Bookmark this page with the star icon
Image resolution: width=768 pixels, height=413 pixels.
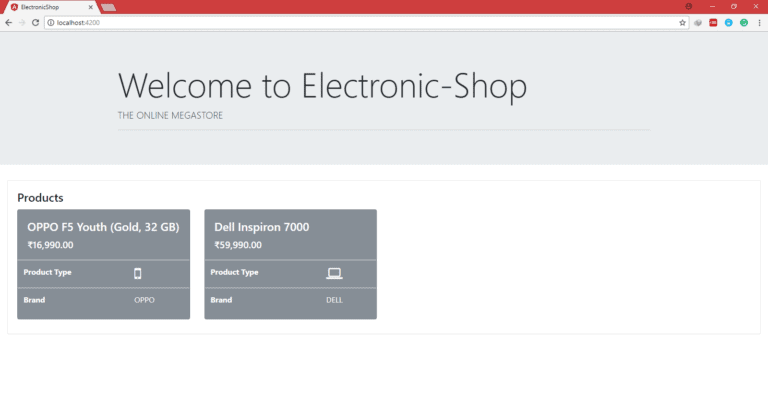(x=682, y=23)
